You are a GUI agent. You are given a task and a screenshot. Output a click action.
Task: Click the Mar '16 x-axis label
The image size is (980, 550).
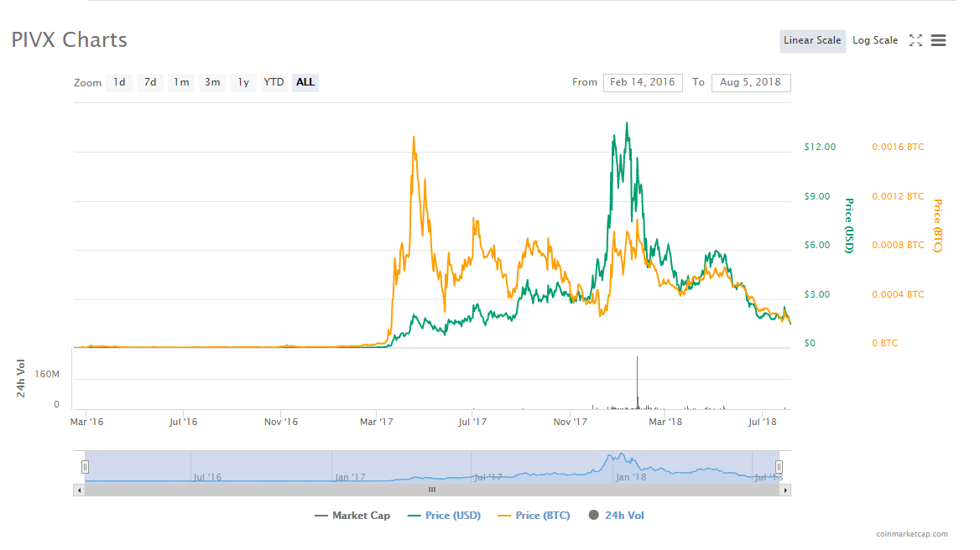click(87, 422)
